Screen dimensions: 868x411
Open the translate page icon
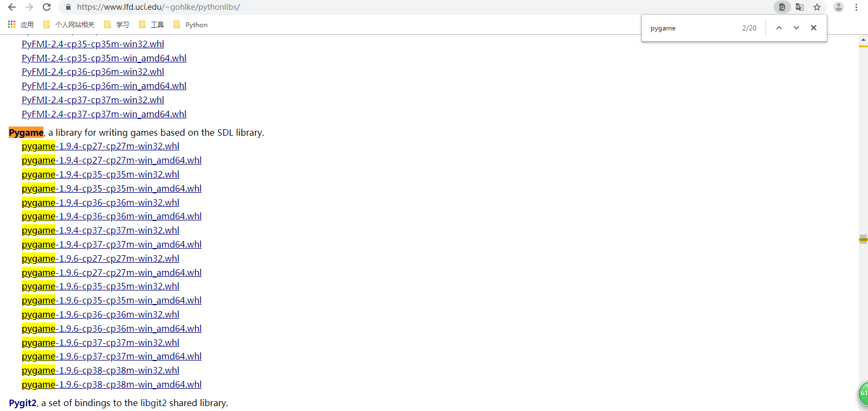(x=800, y=7)
